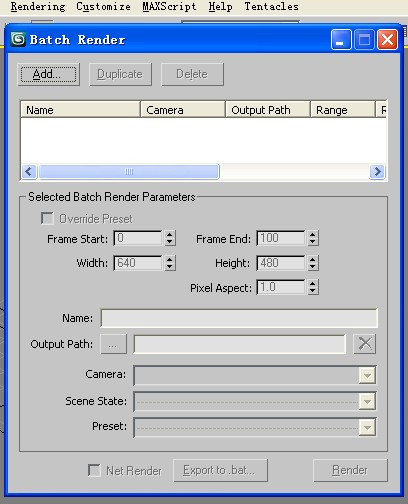
Task: Click the list scrollbar left arrow
Action: 29,172
